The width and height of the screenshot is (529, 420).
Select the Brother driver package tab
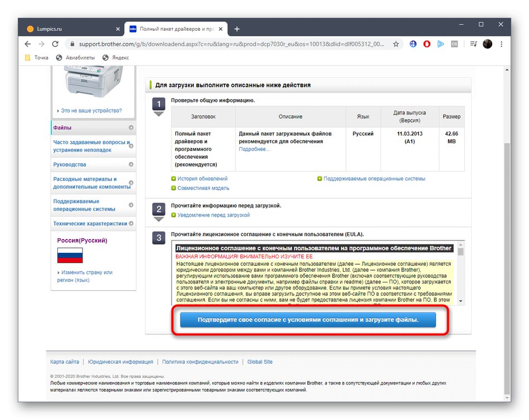point(175,29)
